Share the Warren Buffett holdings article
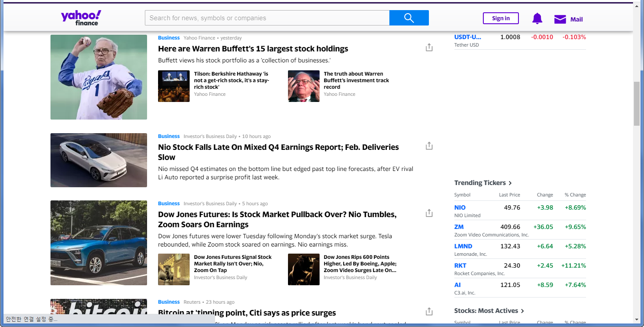This screenshot has height=327, width=644. point(429,47)
